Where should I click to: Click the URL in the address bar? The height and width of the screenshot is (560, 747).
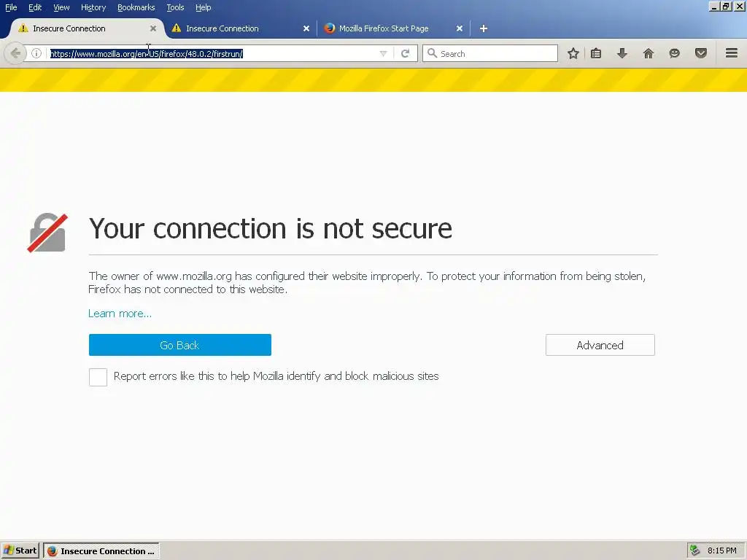147,54
